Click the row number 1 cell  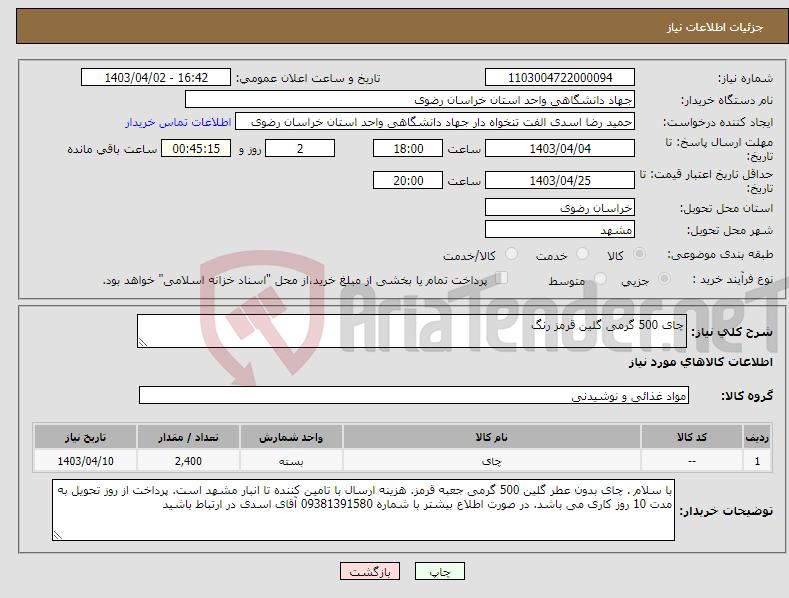[x=757, y=461]
